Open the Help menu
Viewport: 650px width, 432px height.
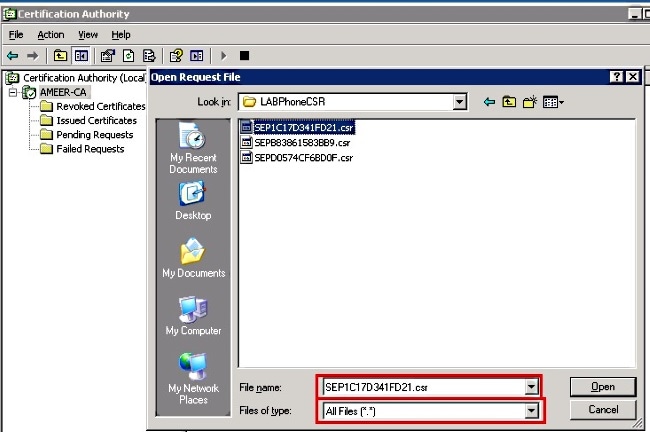click(121, 35)
